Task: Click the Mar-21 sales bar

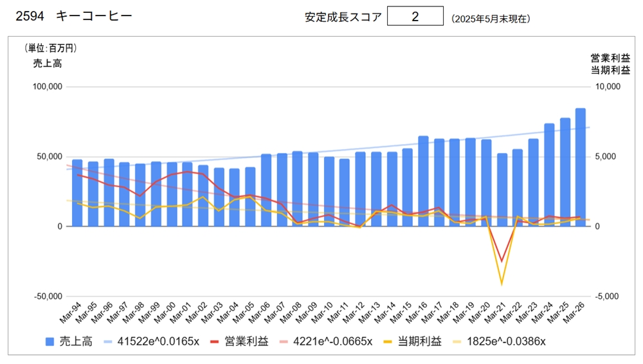Action: [x=502, y=190]
